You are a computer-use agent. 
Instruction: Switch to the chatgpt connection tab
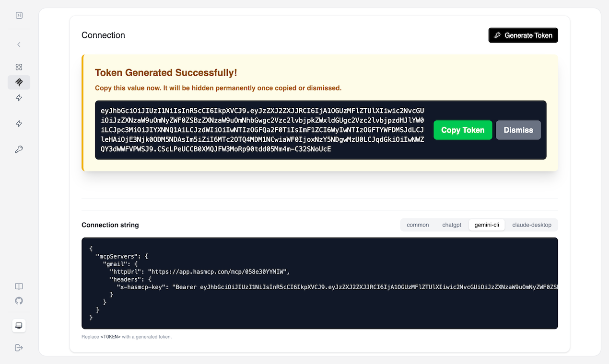tap(451, 225)
